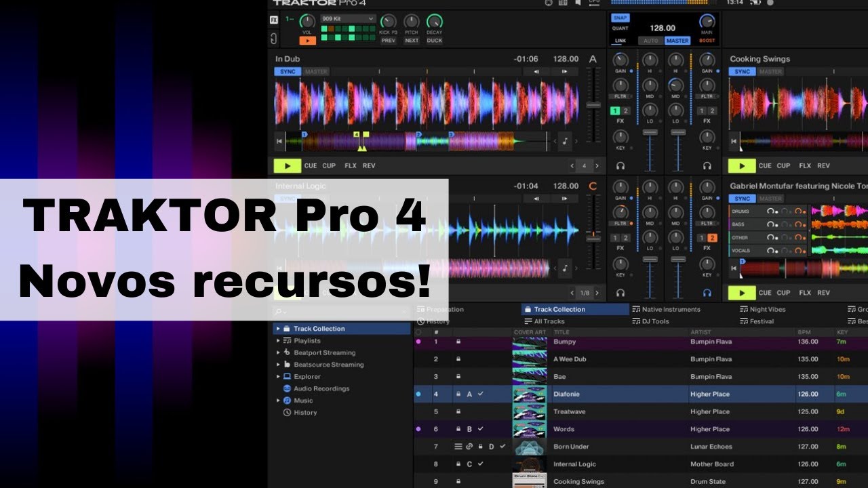
Task: Click In Dub deck tempo fader
Action: [593, 105]
